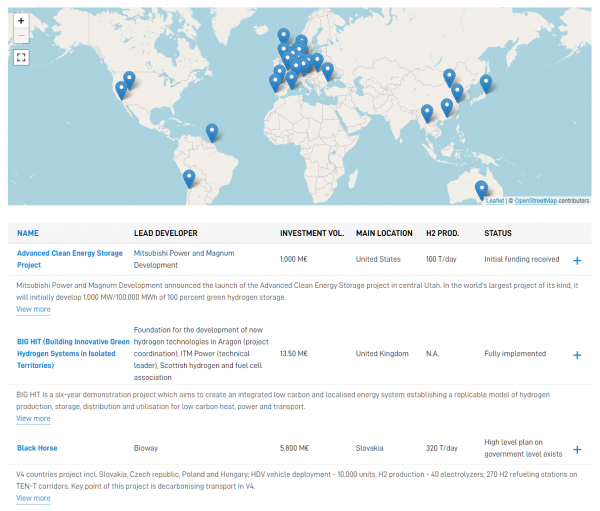Expand the BIG HIT project row
The width and height of the screenshot is (600, 511).
coord(577,354)
